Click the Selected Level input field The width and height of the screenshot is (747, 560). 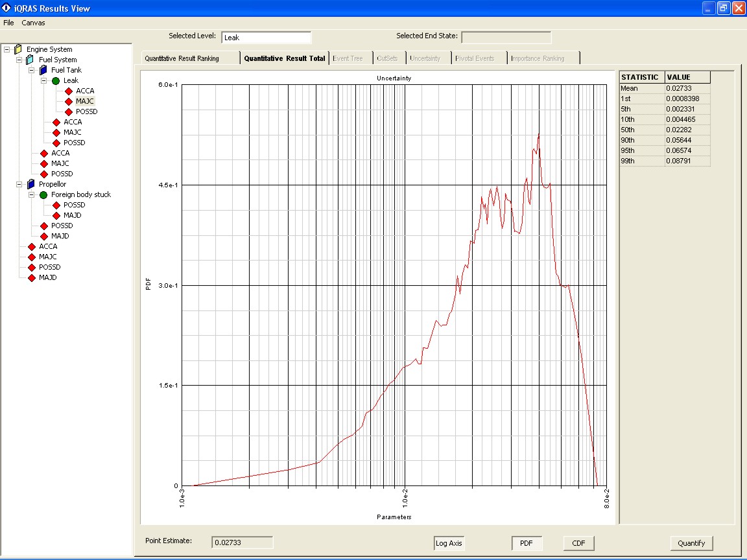click(x=266, y=38)
